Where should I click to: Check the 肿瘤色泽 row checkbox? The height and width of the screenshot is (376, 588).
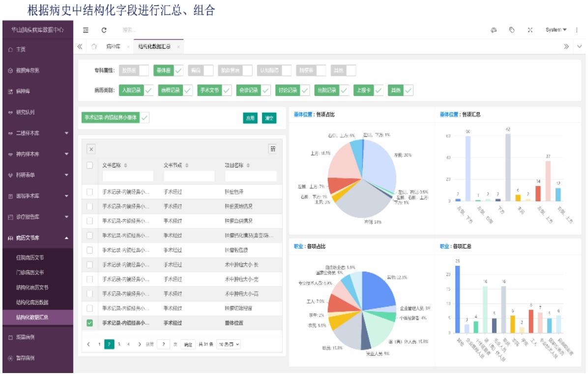(89, 192)
